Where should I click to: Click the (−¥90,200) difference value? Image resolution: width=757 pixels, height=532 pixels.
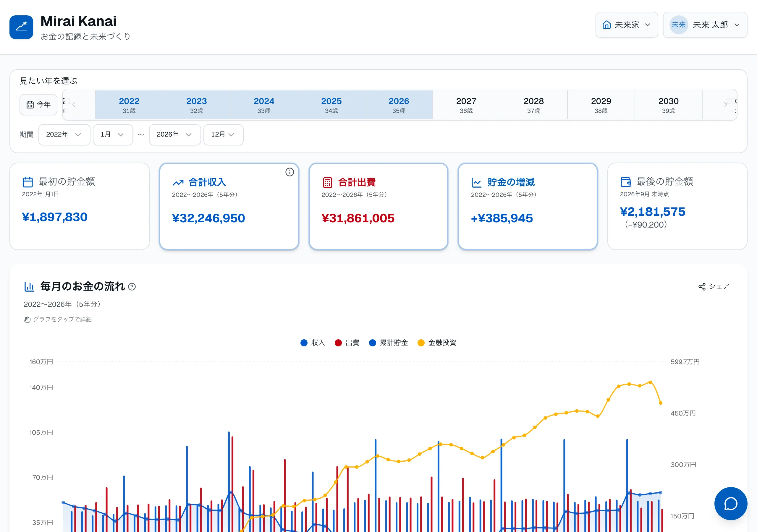click(x=646, y=225)
